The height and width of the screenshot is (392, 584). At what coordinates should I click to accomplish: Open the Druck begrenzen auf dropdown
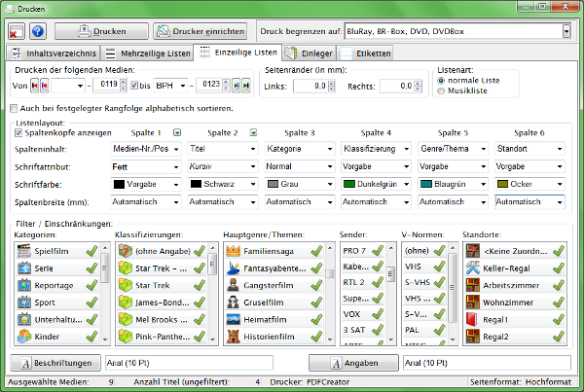pos(566,31)
